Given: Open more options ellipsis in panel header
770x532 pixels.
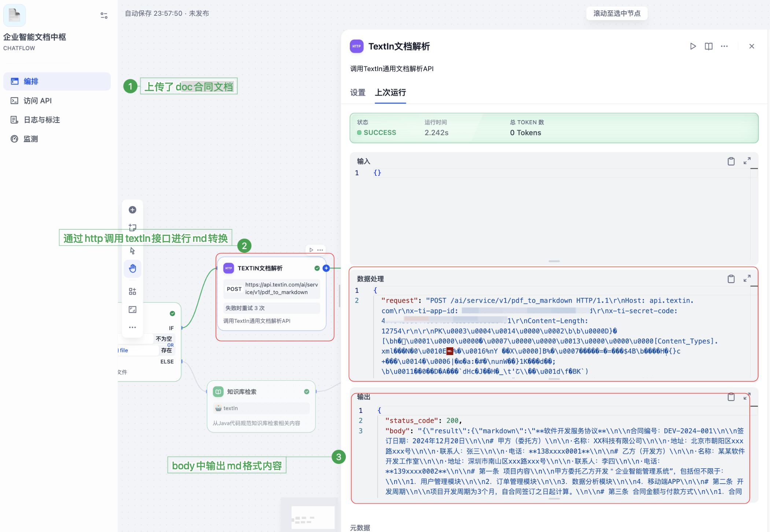Looking at the screenshot, I should click(724, 46).
